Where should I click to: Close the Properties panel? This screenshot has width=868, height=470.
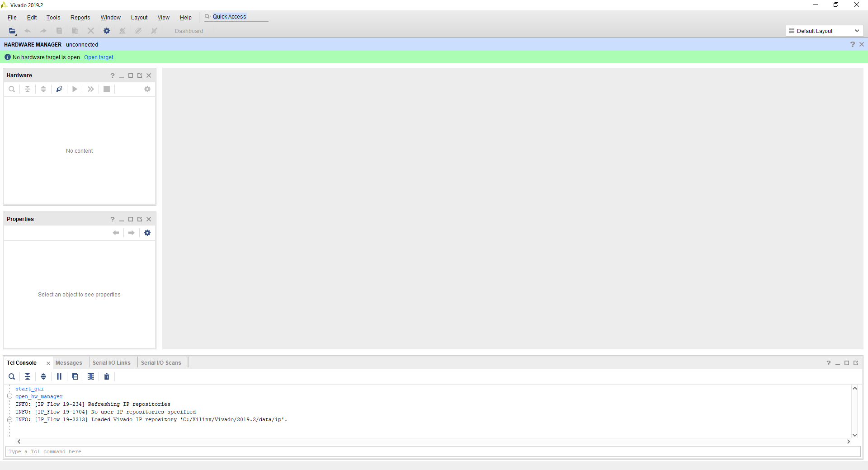tap(149, 219)
